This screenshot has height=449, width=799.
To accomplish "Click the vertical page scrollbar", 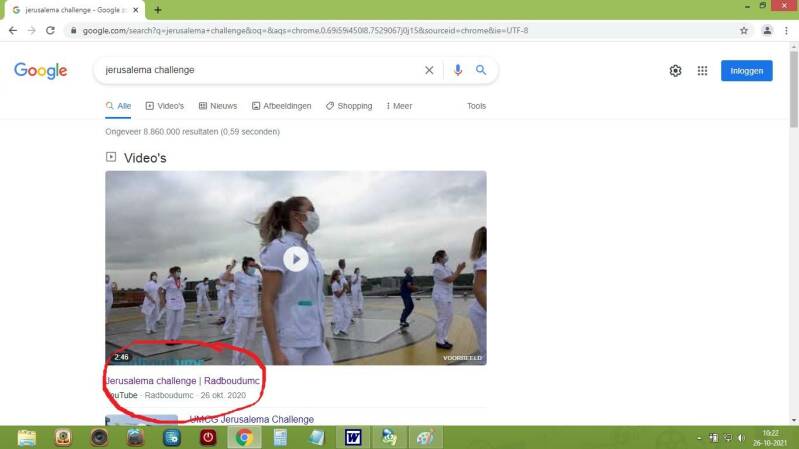I will tap(793, 89).
